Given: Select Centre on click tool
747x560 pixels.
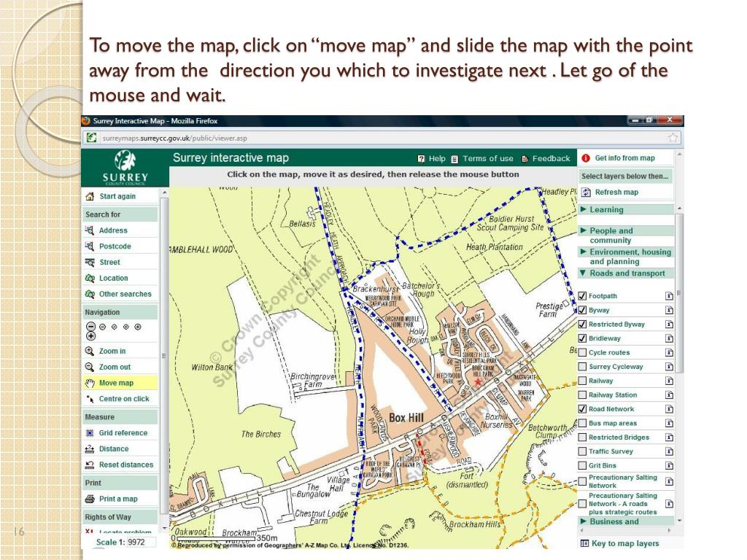Looking at the screenshot, I should coord(124,399).
